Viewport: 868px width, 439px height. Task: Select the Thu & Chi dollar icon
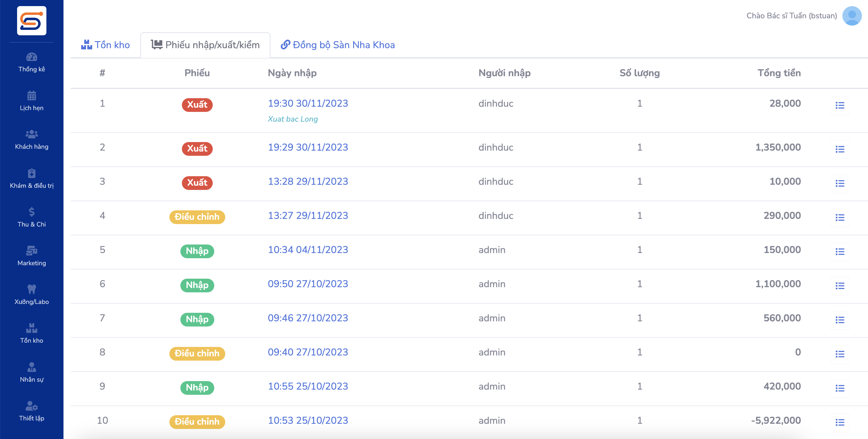coord(32,212)
